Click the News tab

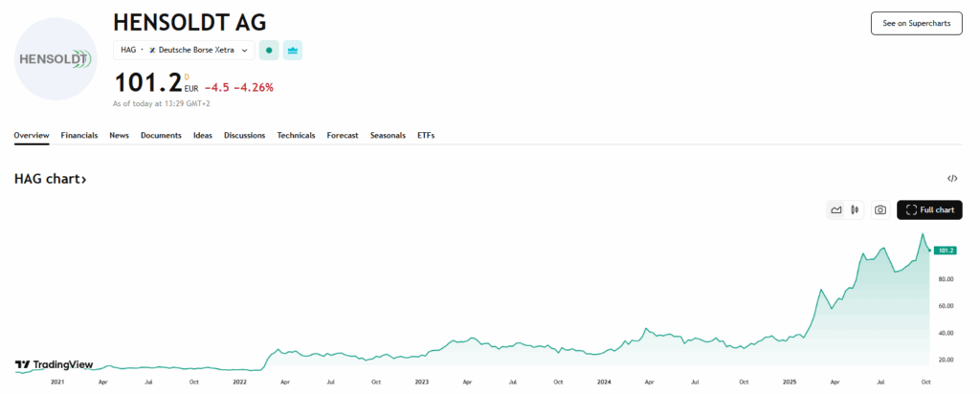click(119, 136)
